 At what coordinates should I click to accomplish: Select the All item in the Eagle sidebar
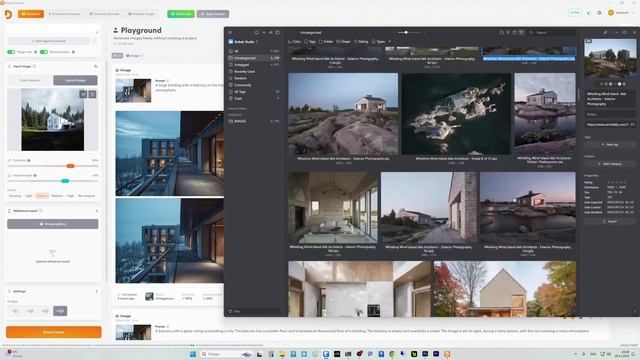254,51
